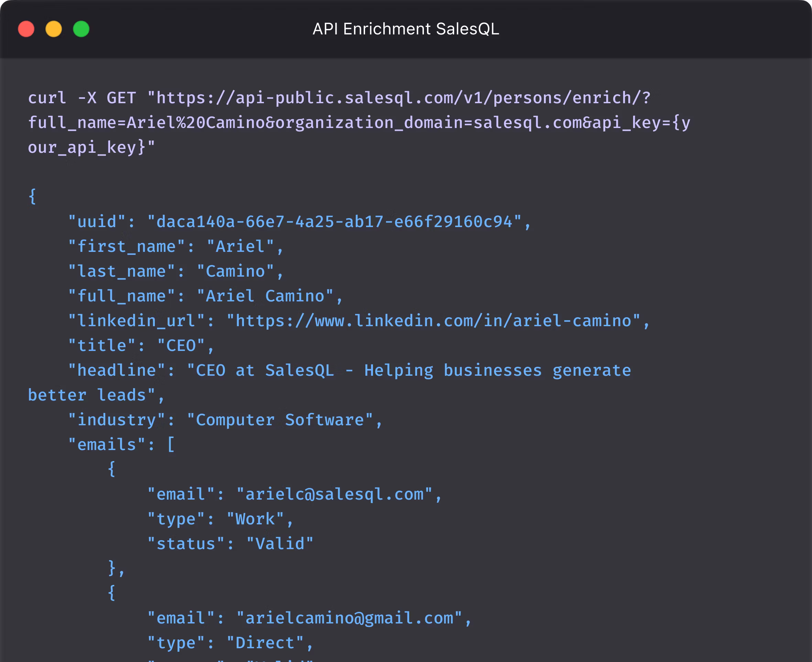Click the arielc@salesql.com email value
Viewport: 812px width, 662px height.
334,494
